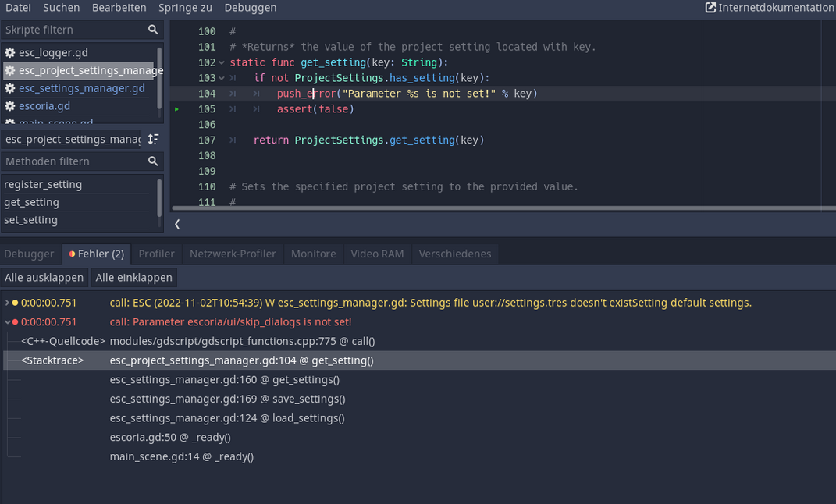Screen dimensions: 836x504
Task: Click the red error dot on the second error row
Action: pos(14,321)
